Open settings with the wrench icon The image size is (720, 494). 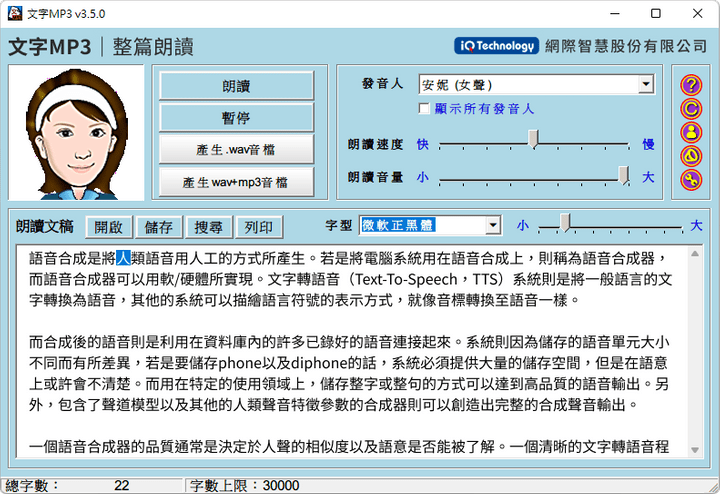[691, 180]
